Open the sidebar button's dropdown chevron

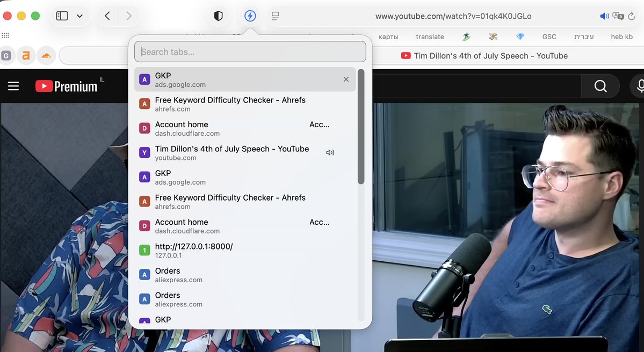click(x=79, y=16)
